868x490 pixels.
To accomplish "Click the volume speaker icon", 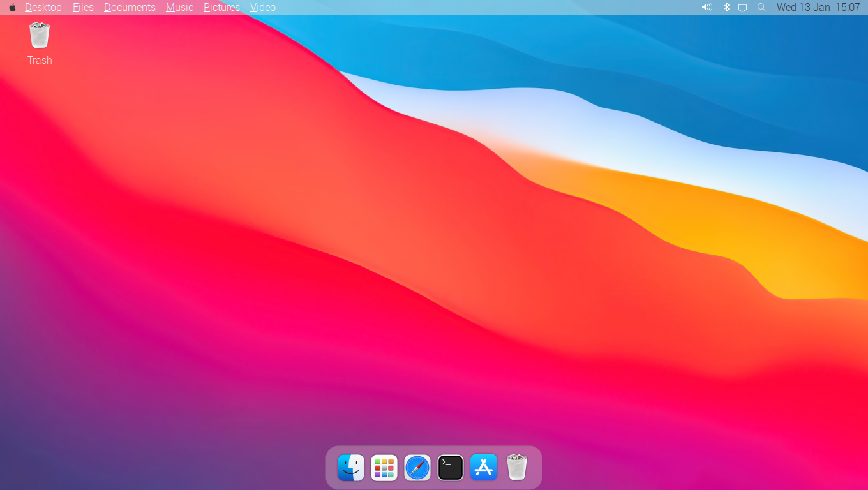I will pyautogui.click(x=707, y=8).
